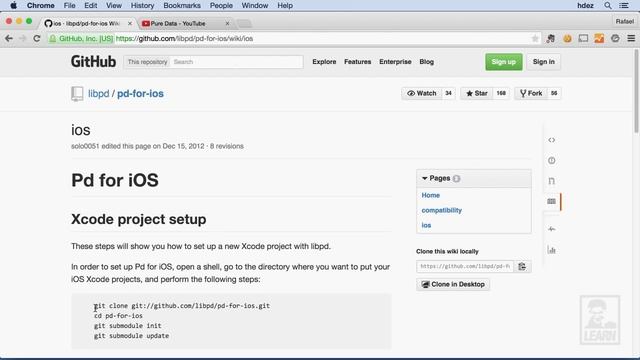The width and height of the screenshot is (640, 360).
Task: Open the History menu
Action: pos(142,5)
